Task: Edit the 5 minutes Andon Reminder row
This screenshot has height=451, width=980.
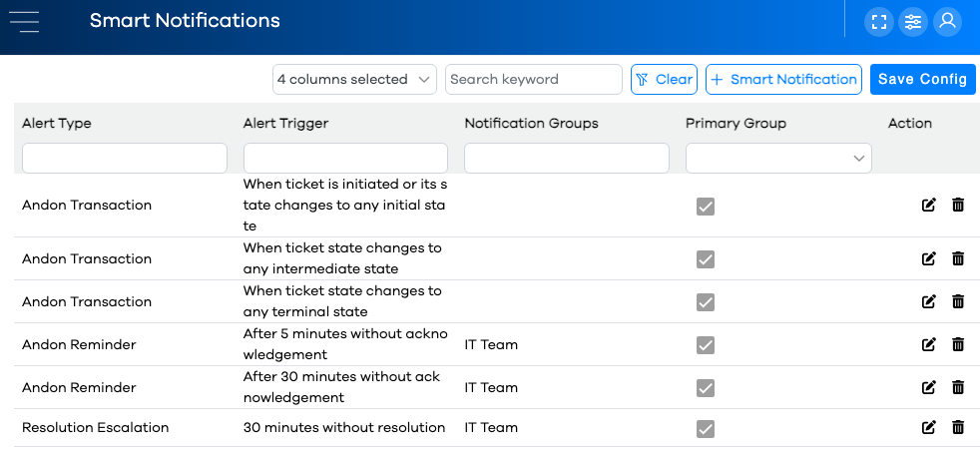Action: coord(929,344)
